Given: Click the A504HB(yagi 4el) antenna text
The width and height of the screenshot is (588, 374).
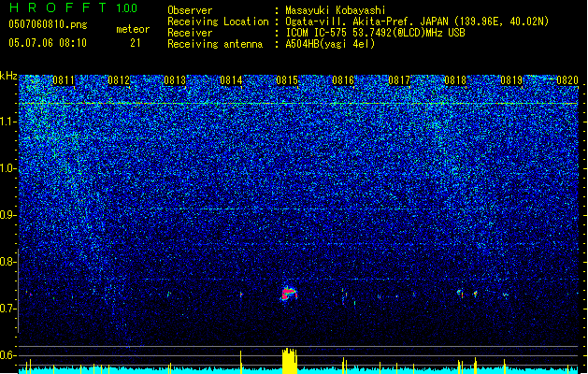Looking at the screenshot, I should pyautogui.click(x=330, y=44).
